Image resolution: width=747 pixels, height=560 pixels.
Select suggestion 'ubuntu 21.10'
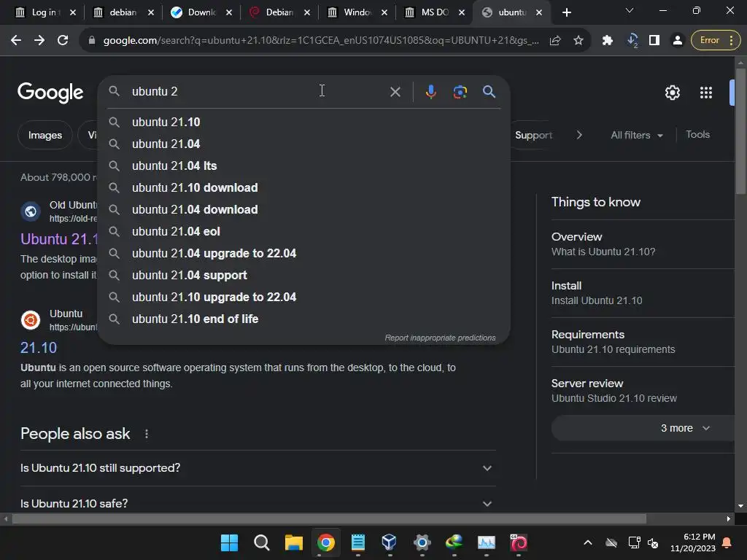304,122
